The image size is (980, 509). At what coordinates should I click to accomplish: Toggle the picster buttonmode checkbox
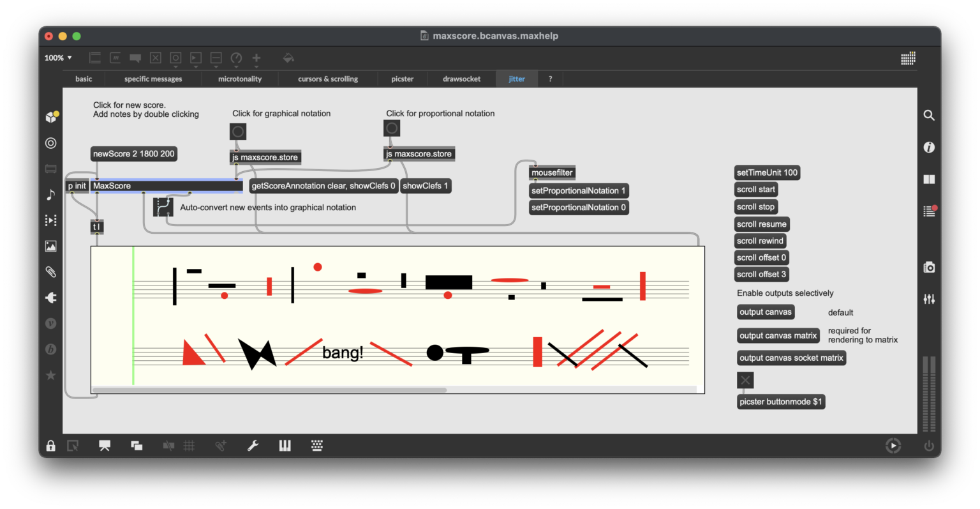(x=745, y=379)
